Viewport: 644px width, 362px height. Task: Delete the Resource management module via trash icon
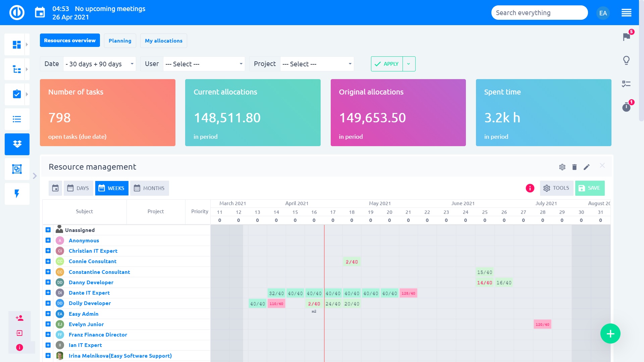point(574,167)
